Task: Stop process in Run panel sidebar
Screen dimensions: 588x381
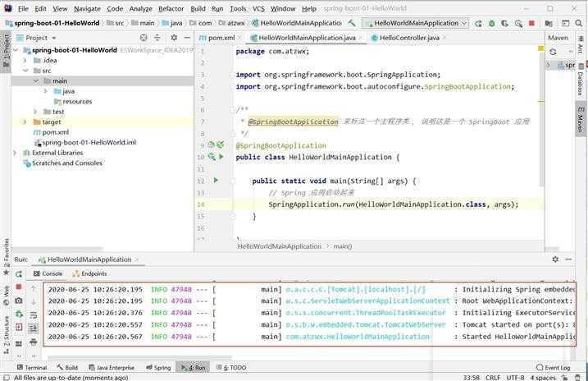Action: [19, 287]
